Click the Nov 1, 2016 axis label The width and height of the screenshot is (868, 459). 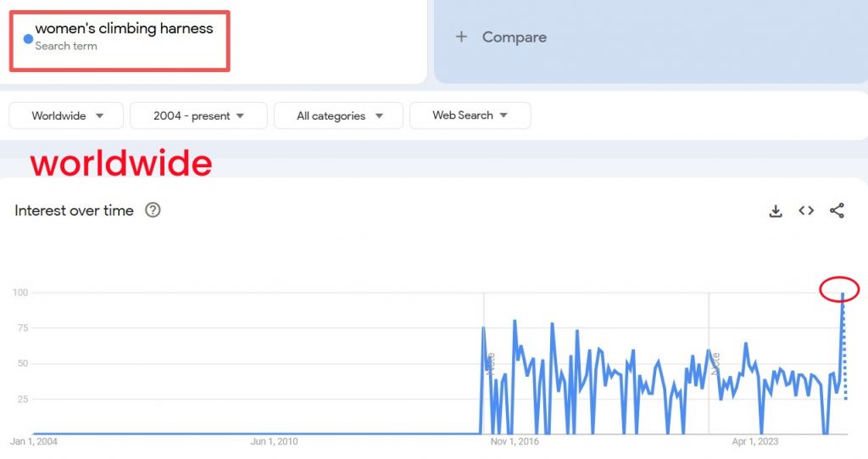(x=514, y=441)
